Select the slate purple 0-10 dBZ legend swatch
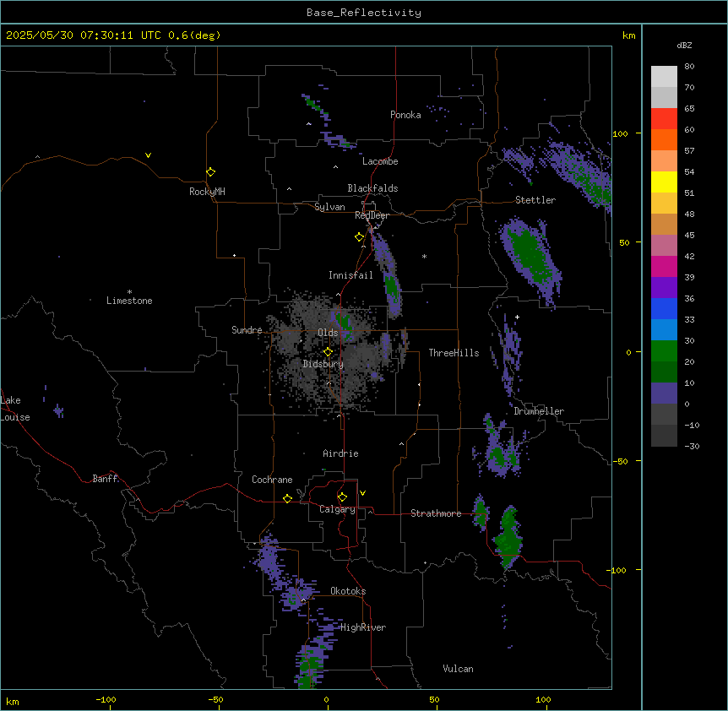This screenshot has height=711, width=728. (x=664, y=393)
